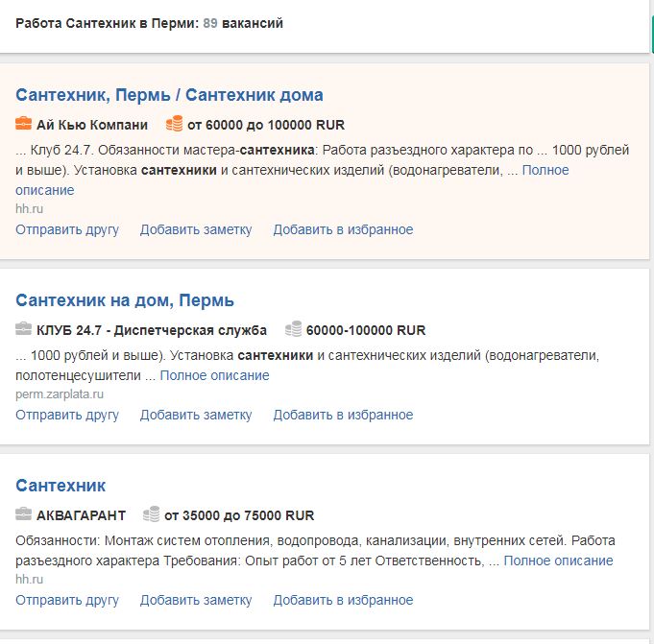654x644 pixels.
Task: Click the gray briefcase icon by АКВАГАРАНТ
Action: pyautogui.click(x=23, y=513)
